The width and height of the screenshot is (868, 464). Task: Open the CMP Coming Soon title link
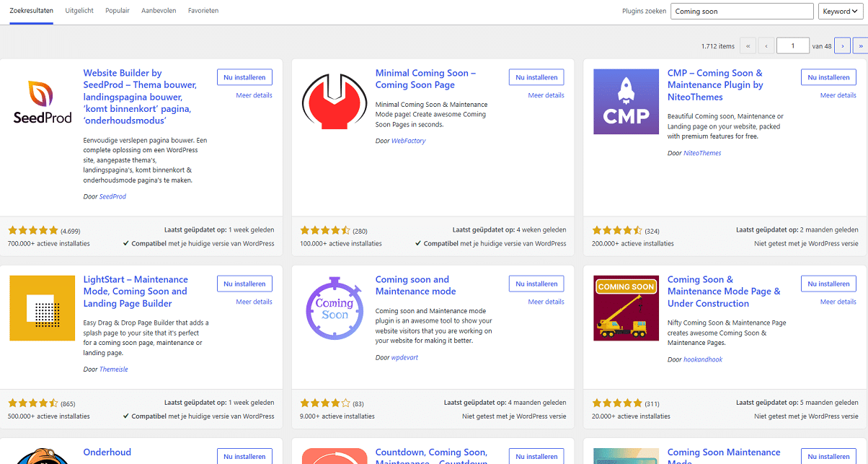715,84
